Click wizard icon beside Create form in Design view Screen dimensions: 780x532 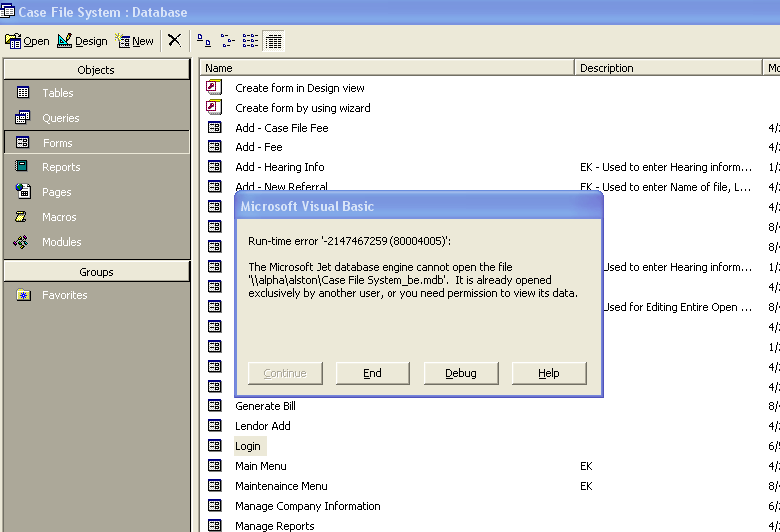214,87
